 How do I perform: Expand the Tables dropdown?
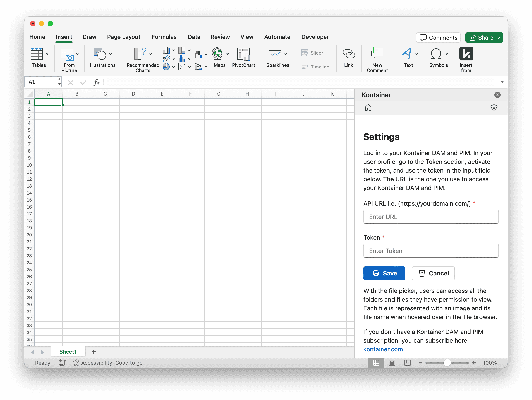pos(47,54)
